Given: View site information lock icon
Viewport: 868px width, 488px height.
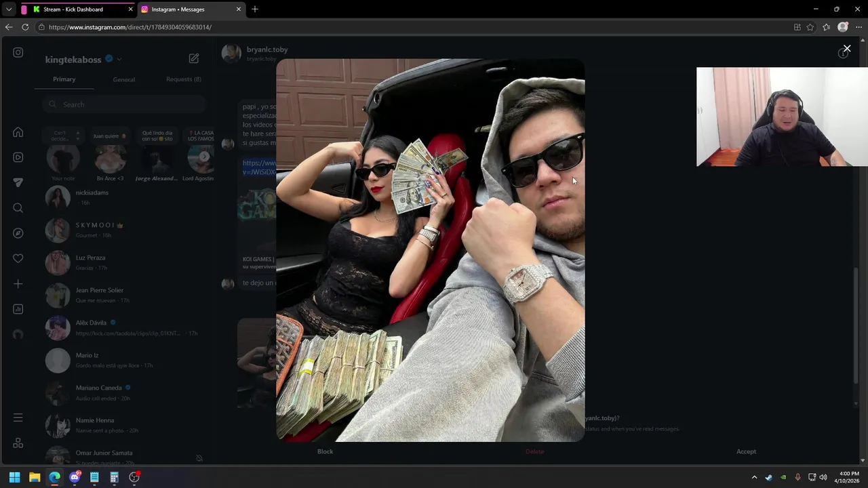Looking at the screenshot, I should (41, 27).
